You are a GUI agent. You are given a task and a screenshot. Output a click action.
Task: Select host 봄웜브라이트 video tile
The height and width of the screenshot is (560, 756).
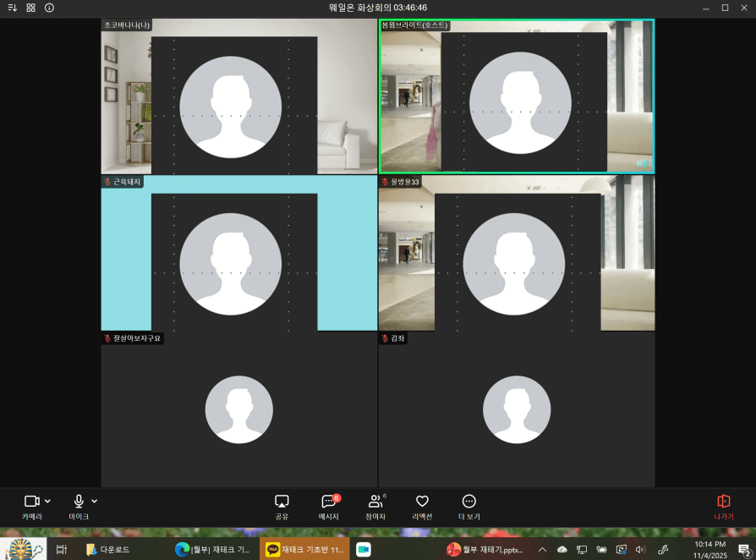click(x=517, y=96)
